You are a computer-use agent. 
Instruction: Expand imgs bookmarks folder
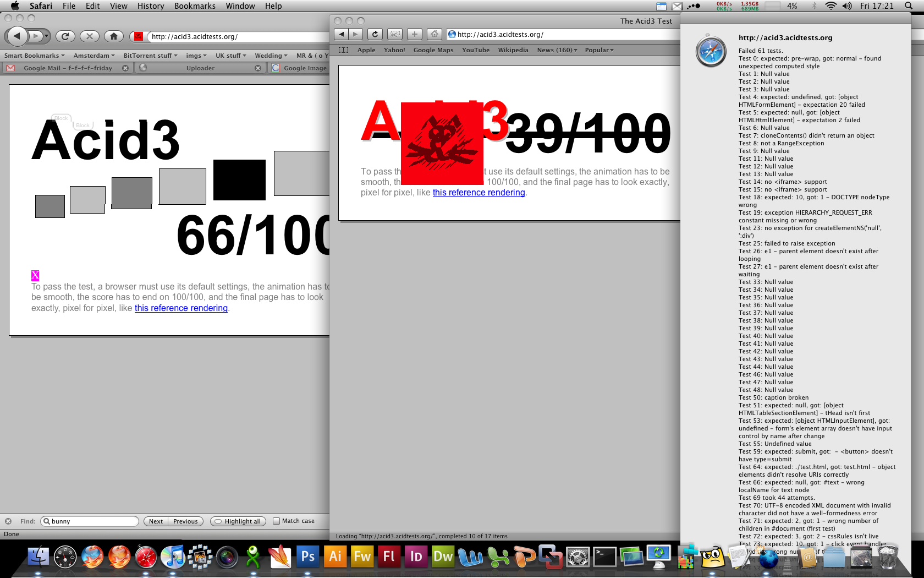[x=196, y=56]
